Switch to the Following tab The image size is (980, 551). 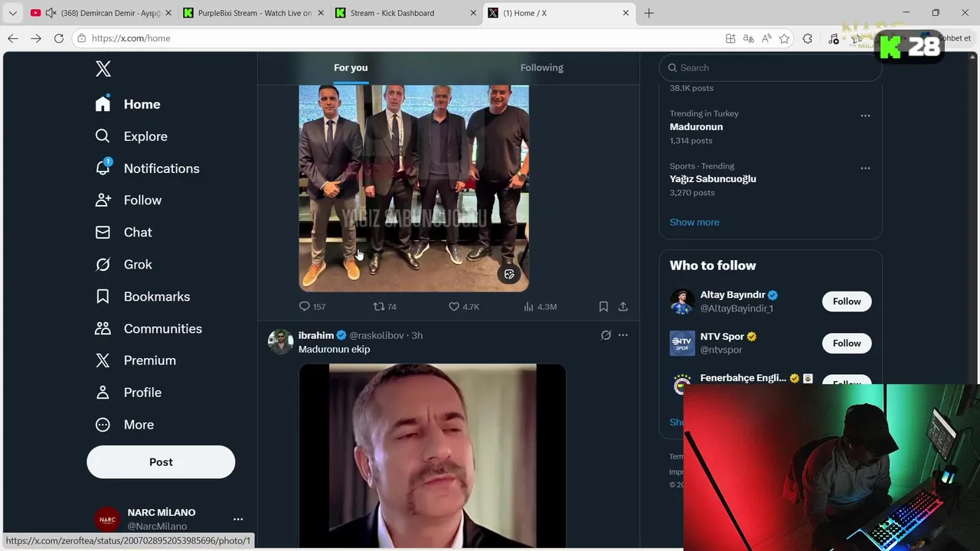pos(542,67)
